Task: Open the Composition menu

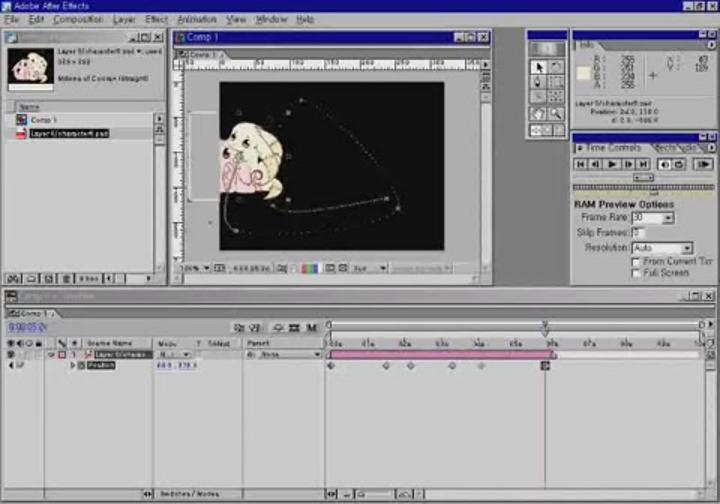Action: [78, 19]
